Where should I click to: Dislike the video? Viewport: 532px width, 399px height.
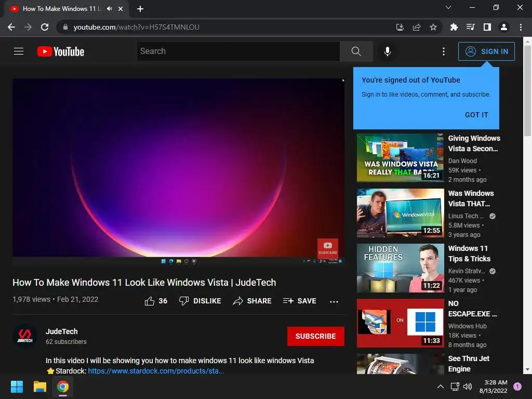point(200,301)
